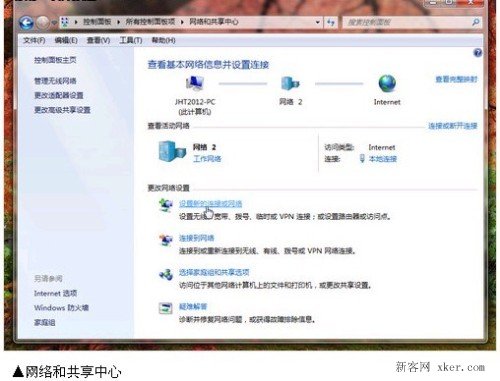
Task: Click the 查看基本网络信息并设置连接 heading
Action: tap(208, 65)
